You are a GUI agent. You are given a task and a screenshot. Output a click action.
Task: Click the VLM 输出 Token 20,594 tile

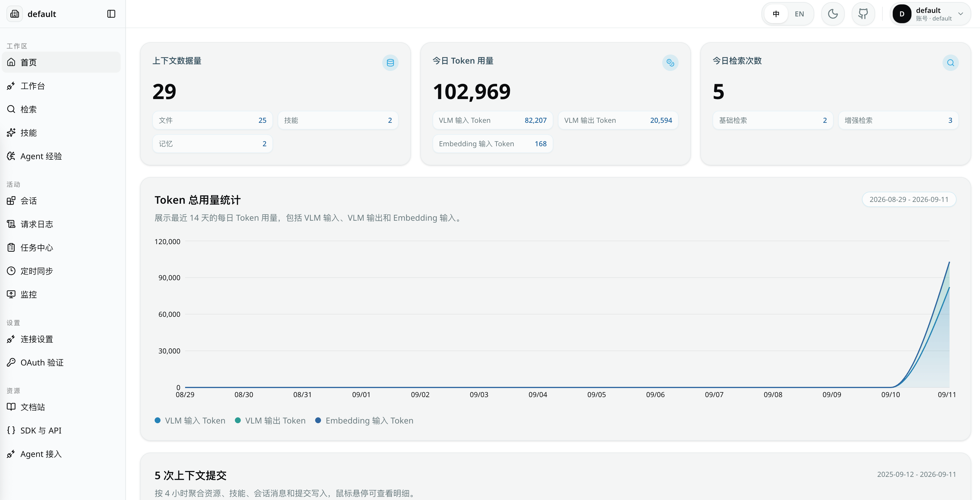click(618, 120)
